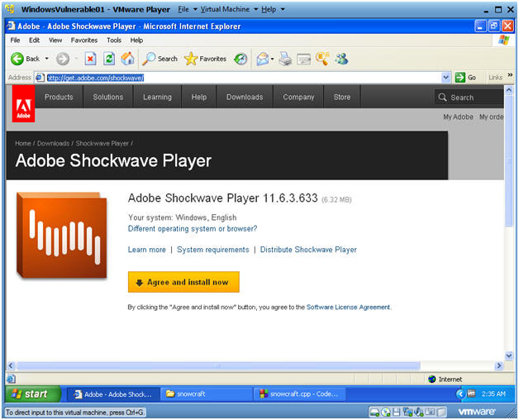Click the Agree and install now button
The width and height of the screenshot is (519, 420).
[183, 282]
